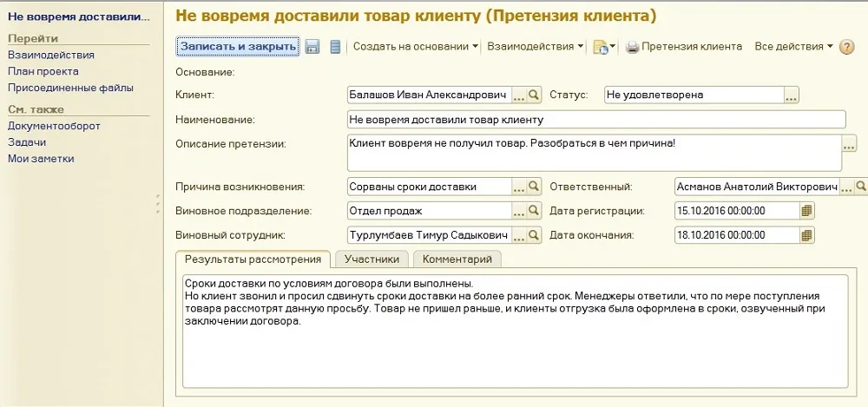Click magnifier next to Виновное подразделение
The height and width of the screenshot is (407, 868).
[534, 211]
